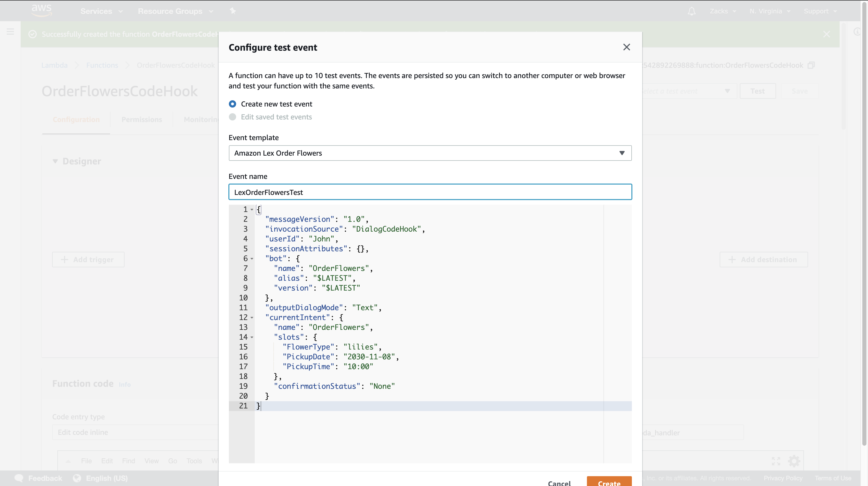Screen dimensions: 868x486
Task: Switch to the Permissions tab
Action: click(142, 120)
